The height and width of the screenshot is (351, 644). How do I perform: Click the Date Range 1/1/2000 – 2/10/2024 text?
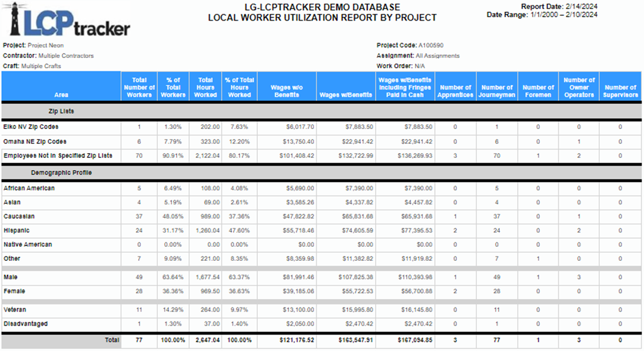542,14
